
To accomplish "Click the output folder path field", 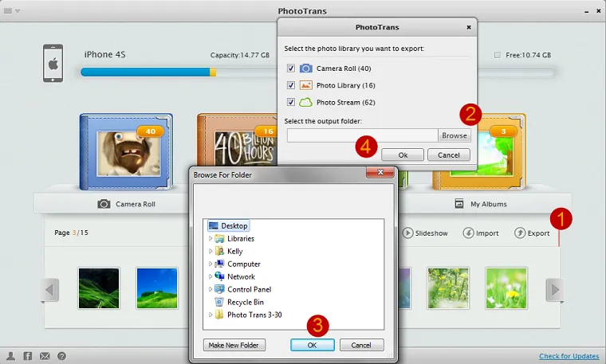I will click(x=363, y=135).
